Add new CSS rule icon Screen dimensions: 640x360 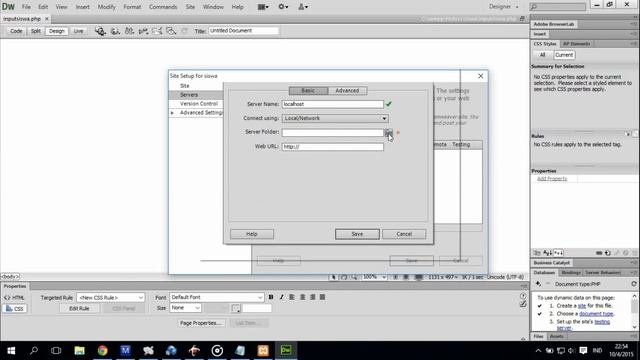pos(608,253)
